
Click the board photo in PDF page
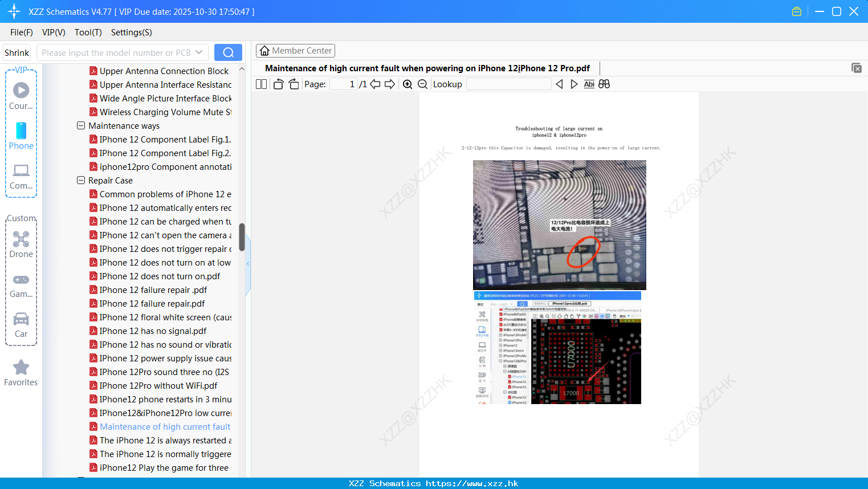pos(559,225)
